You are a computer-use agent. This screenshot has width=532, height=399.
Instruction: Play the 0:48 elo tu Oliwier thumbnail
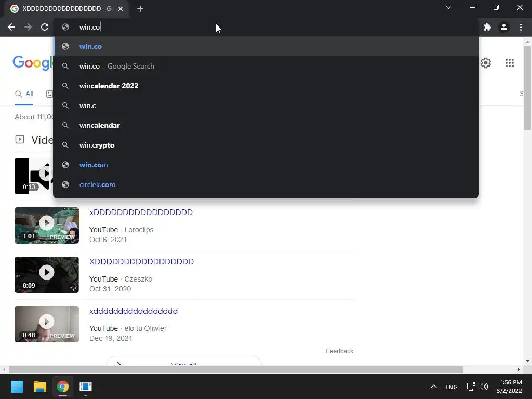(x=46, y=324)
